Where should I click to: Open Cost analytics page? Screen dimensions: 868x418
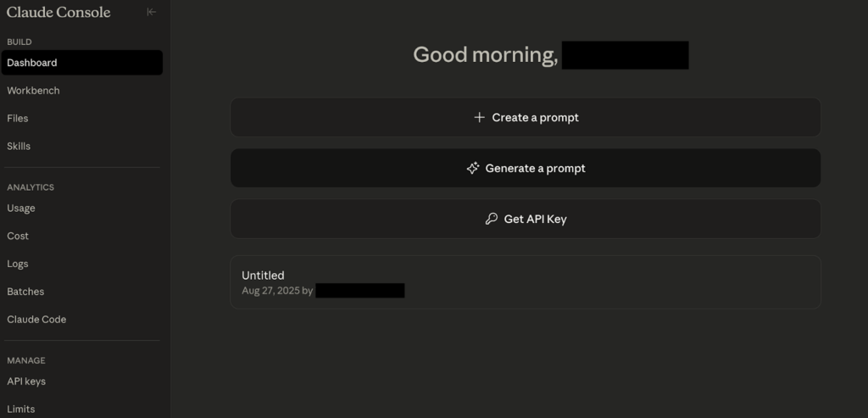click(x=18, y=236)
